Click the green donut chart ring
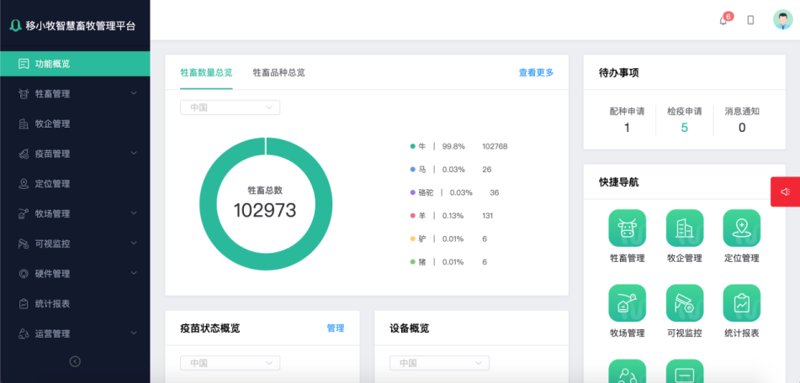 coord(208,204)
